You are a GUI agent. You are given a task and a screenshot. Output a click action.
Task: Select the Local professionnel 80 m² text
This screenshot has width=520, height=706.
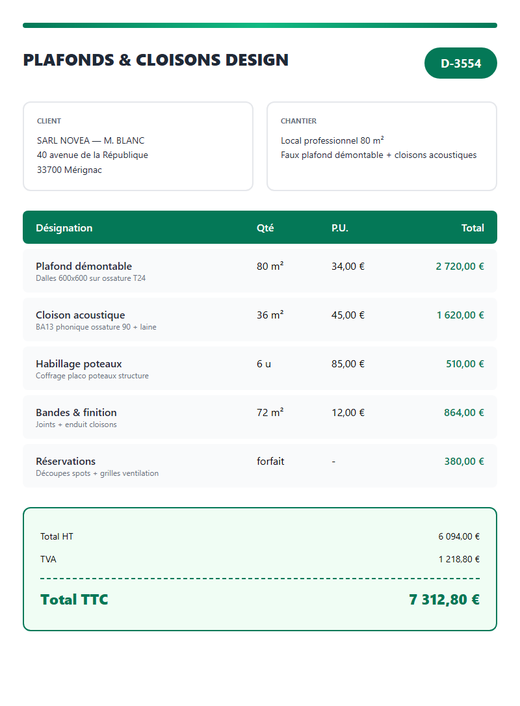(332, 140)
